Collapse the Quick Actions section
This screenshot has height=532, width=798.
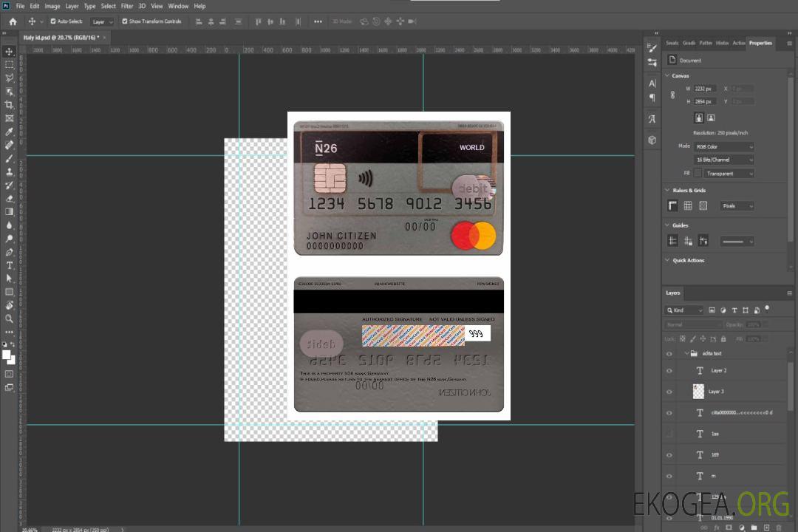coord(668,260)
